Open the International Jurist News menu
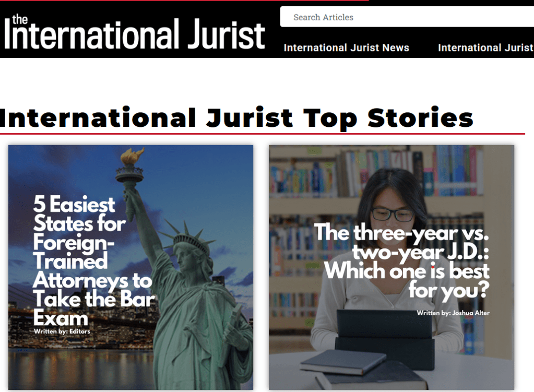This screenshot has width=534, height=392. point(346,48)
